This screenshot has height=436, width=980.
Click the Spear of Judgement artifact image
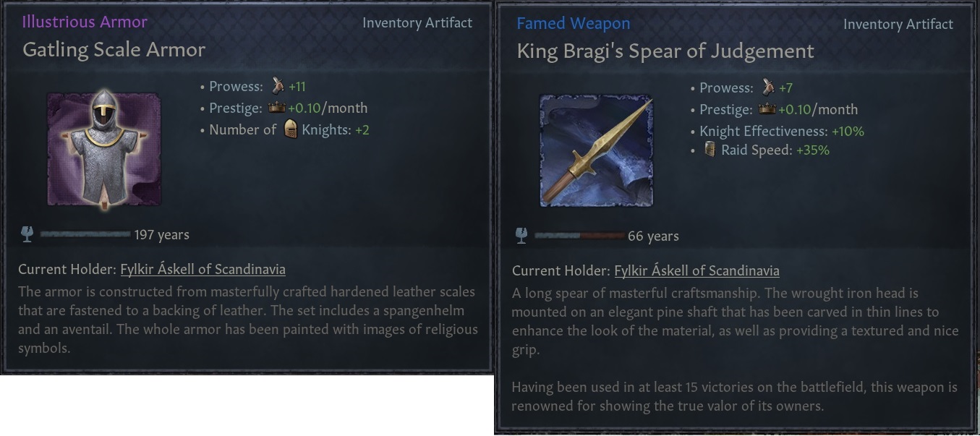coord(597,150)
